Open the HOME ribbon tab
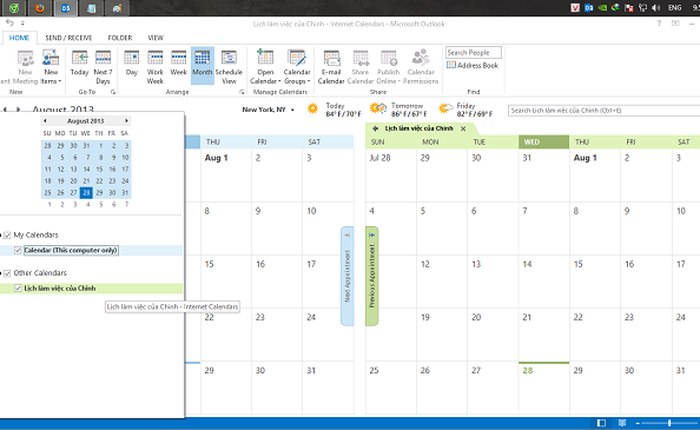This screenshot has width=700, height=430. coord(19,38)
